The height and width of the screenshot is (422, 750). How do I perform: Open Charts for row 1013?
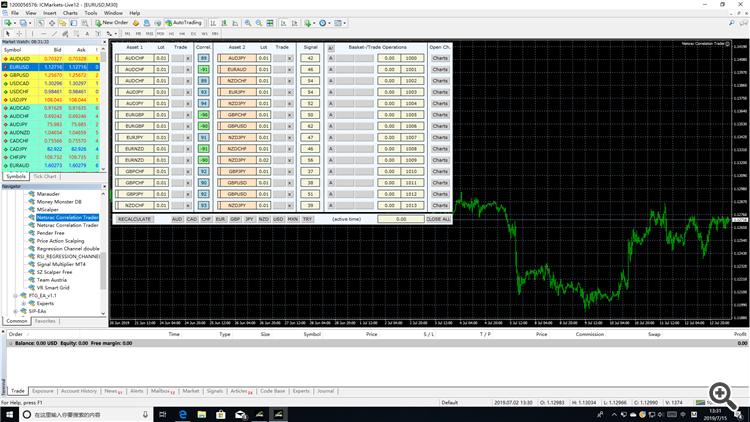coord(440,205)
